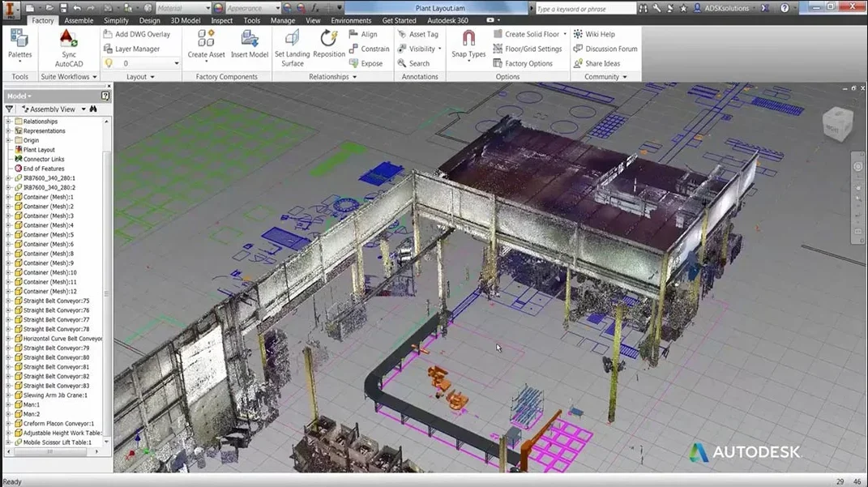Open Snap Types options

point(468,45)
